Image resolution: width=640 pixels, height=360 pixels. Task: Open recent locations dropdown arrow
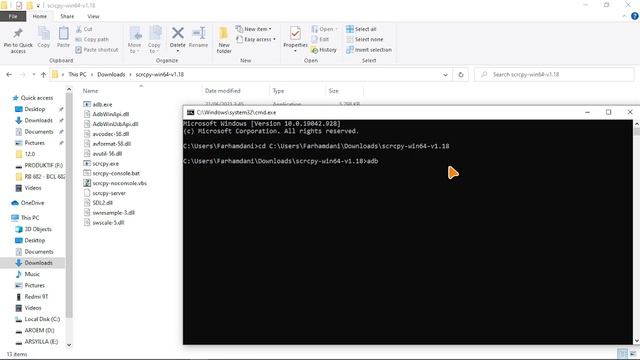(33, 75)
